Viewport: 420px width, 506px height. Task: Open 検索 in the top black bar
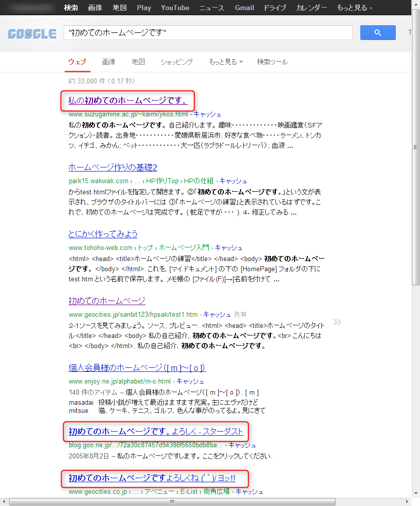[71, 8]
